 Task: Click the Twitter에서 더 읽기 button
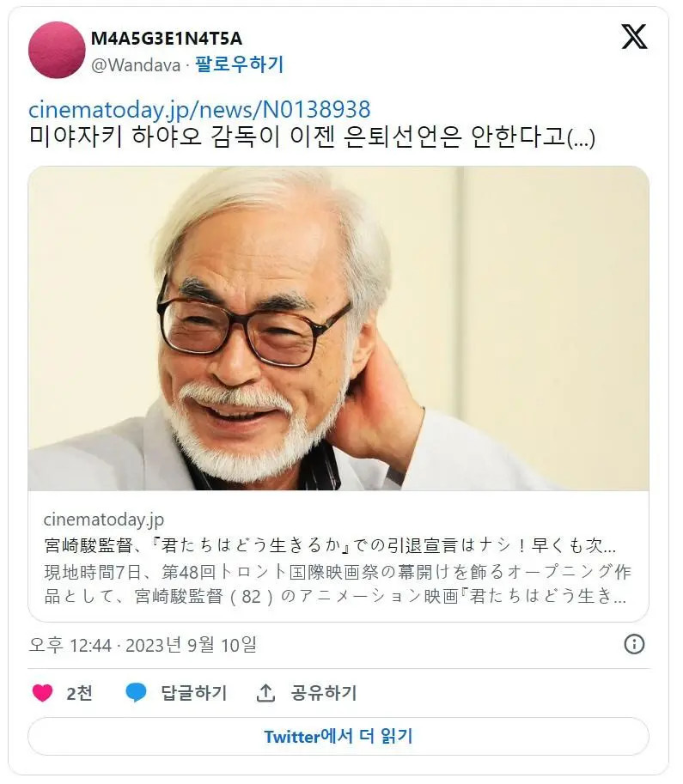338,736
